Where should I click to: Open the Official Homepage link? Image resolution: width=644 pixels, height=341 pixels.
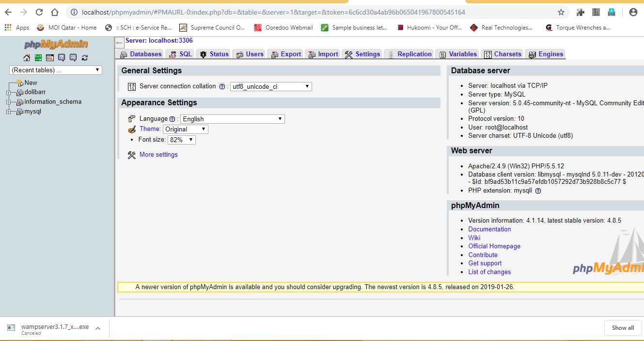point(494,246)
